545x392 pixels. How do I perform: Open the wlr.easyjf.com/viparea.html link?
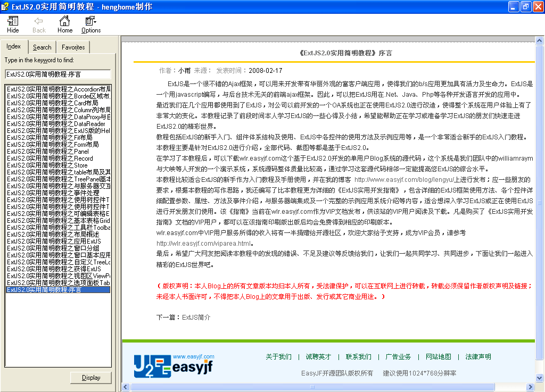click(x=203, y=244)
